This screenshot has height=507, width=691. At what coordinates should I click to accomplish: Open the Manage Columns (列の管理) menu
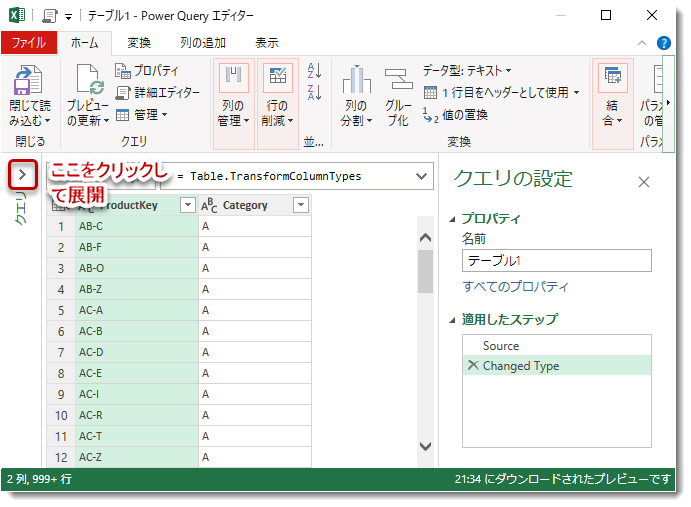coord(234,104)
